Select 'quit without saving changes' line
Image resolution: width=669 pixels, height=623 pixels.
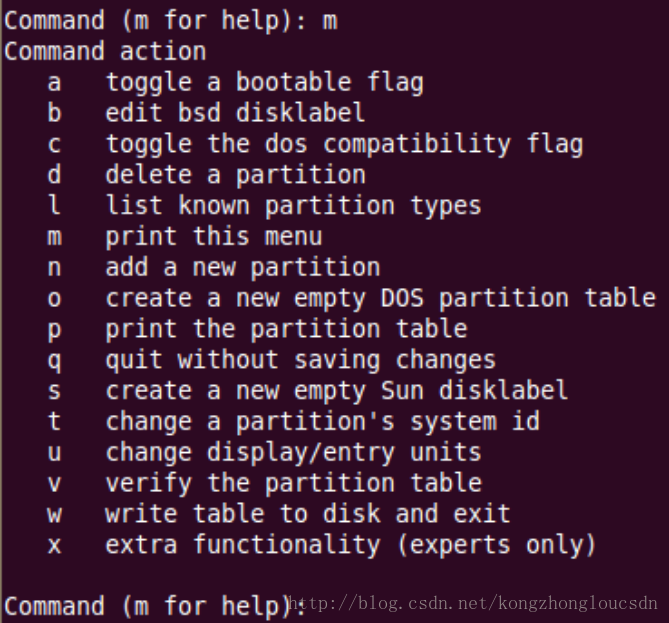(x=271, y=360)
